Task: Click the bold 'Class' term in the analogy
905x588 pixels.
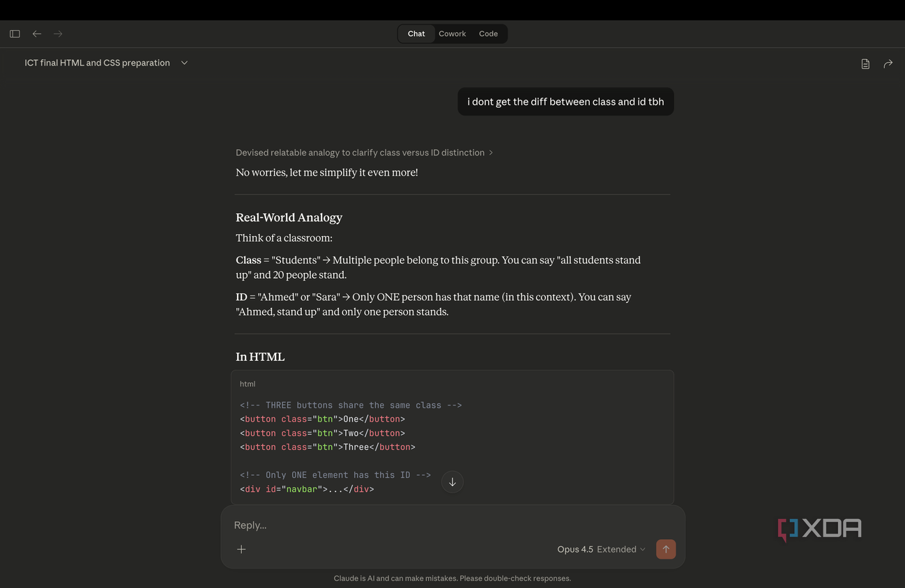Action: 248,260
